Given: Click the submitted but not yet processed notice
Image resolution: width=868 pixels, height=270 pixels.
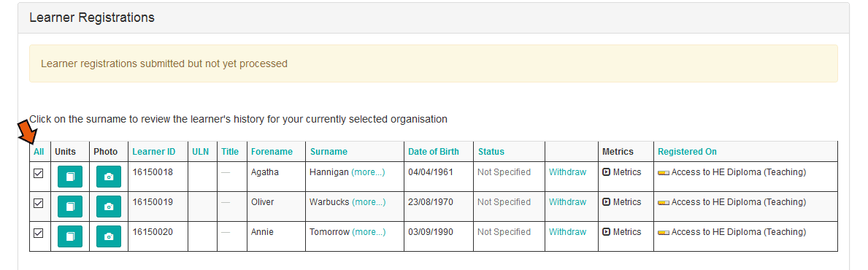Looking at the screenshot, I should pos(434,63).
